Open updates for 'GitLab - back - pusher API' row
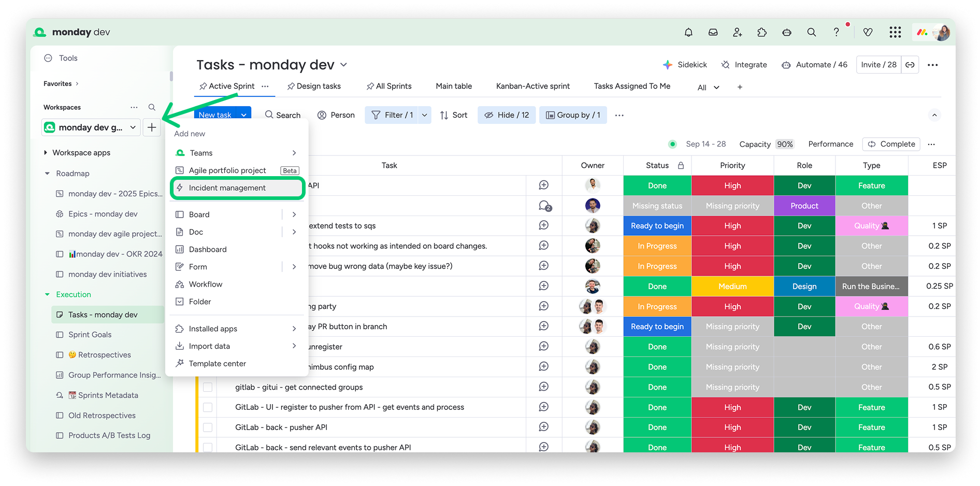980x486 pixels. click(x=544, y=427)
